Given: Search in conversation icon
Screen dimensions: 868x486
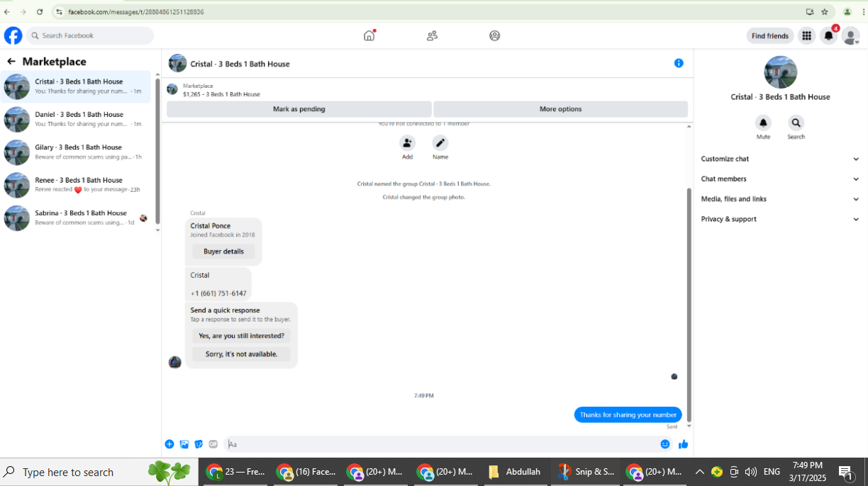Looking at the screenshot, I should pos(796,123).
